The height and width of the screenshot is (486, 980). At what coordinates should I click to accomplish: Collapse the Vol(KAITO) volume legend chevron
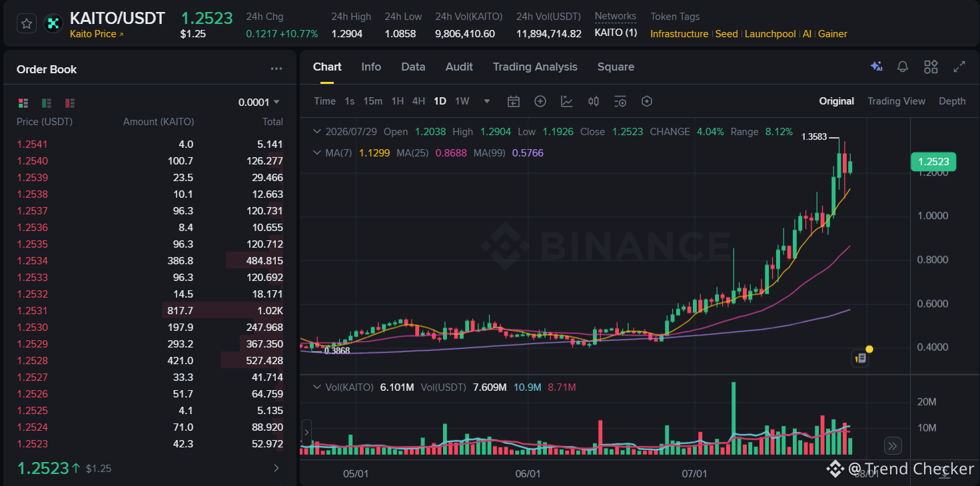pyautogui.click(x=316, y=387)
